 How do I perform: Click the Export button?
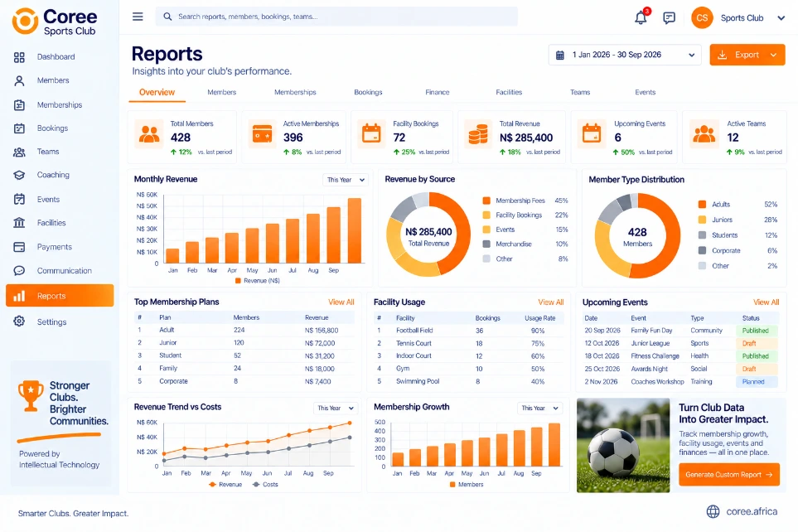[x=747, y=55]
